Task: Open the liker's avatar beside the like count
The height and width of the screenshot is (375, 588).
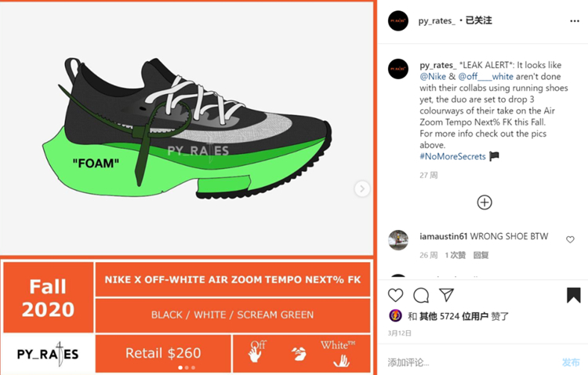Action: point(396,315)
